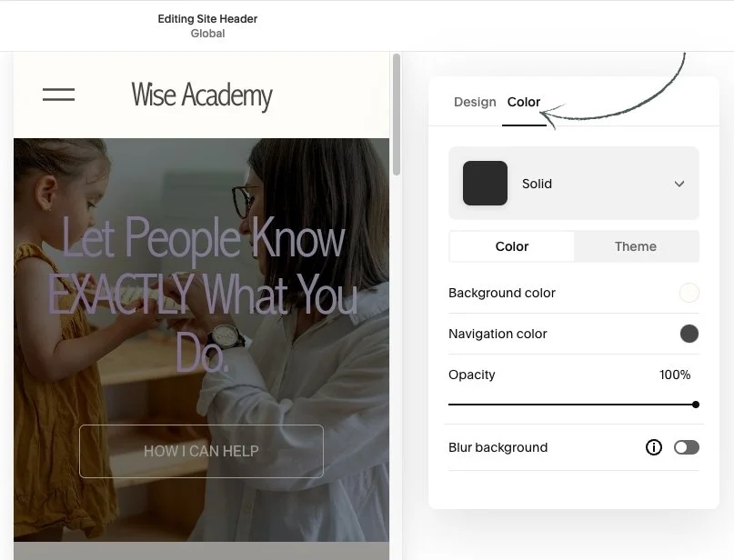The width and height of the screenshot is (734, 560).
Task: Click the Opacity 100% value
Action: pos(675,375)
